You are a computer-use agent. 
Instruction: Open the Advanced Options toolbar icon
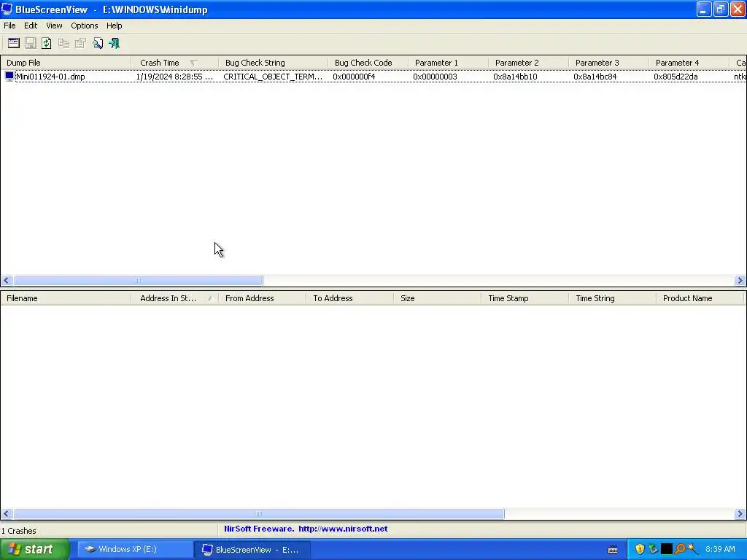click(x=13, y=43)
